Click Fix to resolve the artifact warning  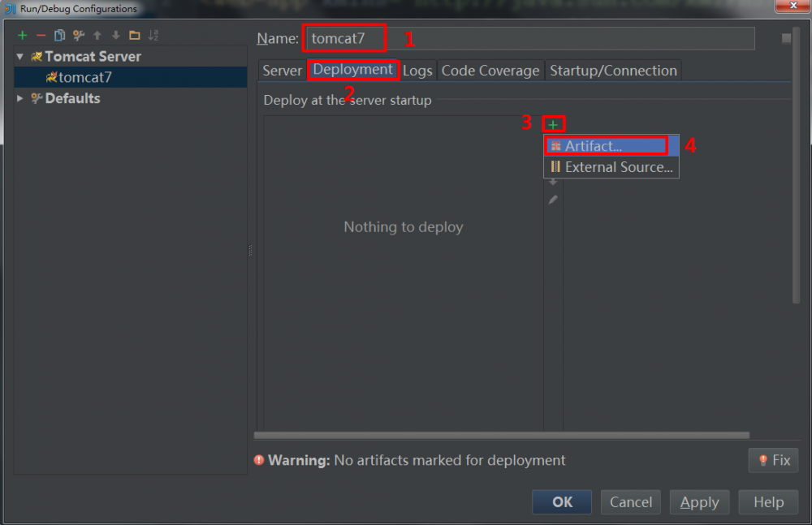[772, 460]
